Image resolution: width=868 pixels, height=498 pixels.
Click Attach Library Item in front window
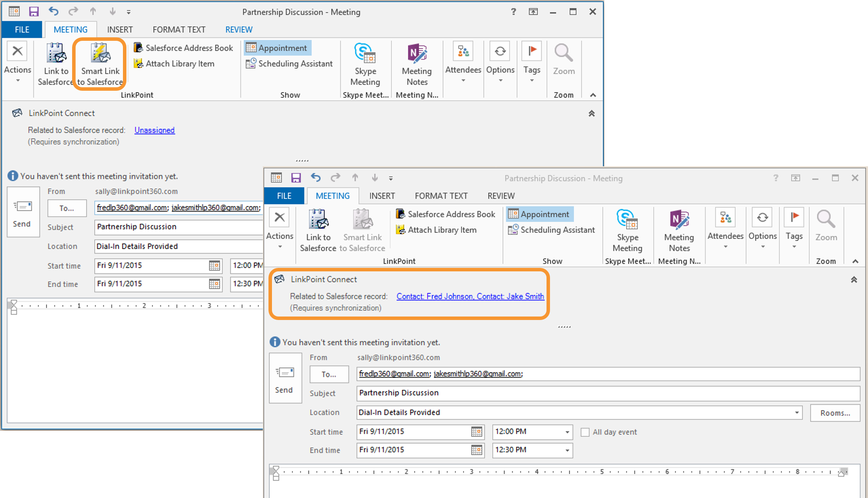(436, 230)
